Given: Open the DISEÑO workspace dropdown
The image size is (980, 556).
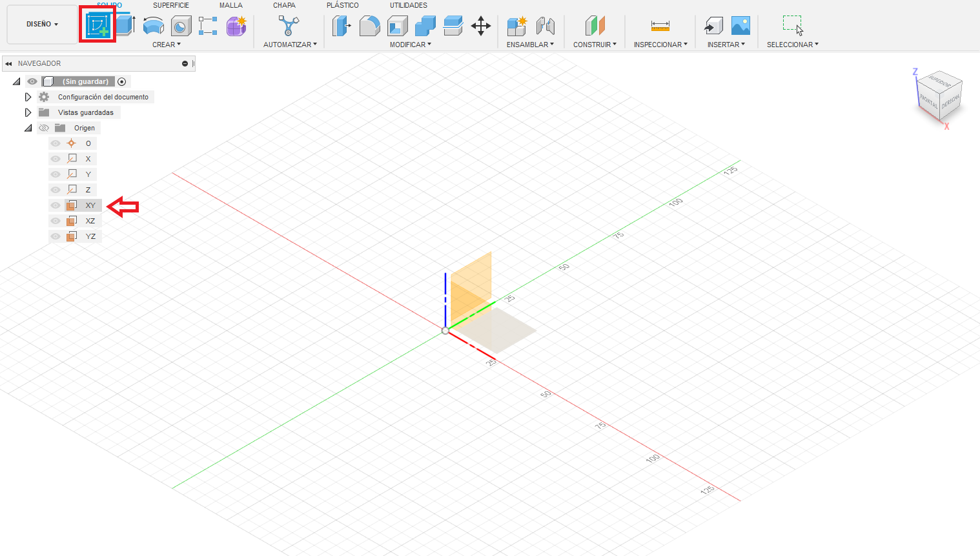Looking at the screenshot, I should [x=42, y=25].
